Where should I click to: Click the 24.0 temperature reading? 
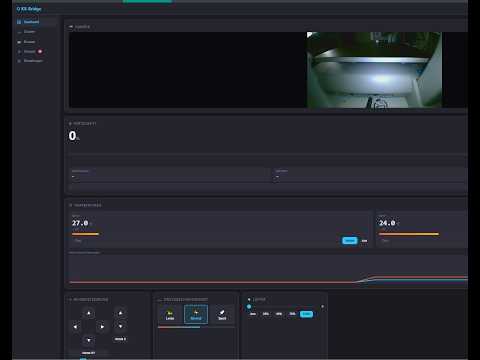coord(387,223)
